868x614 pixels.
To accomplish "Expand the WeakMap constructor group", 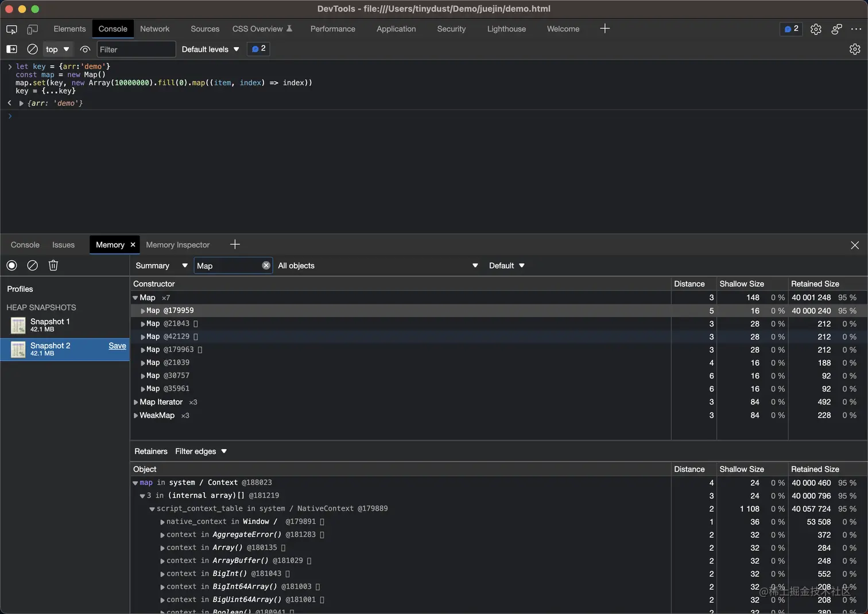I will point(136,415).
